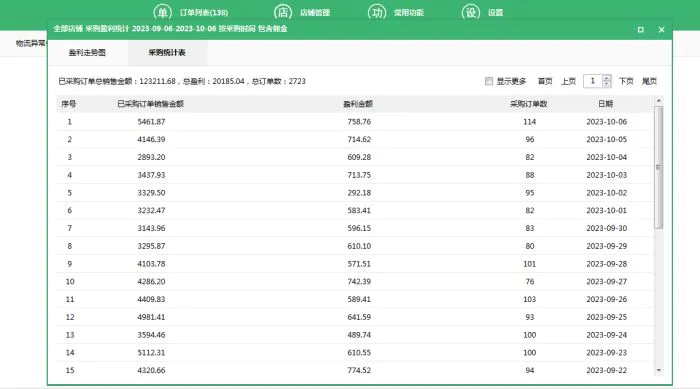Image resolution: width=700 pixels, height=389 pixels.
Task: Select sales amount cell 2893.20
Action: tap(151, 157)
